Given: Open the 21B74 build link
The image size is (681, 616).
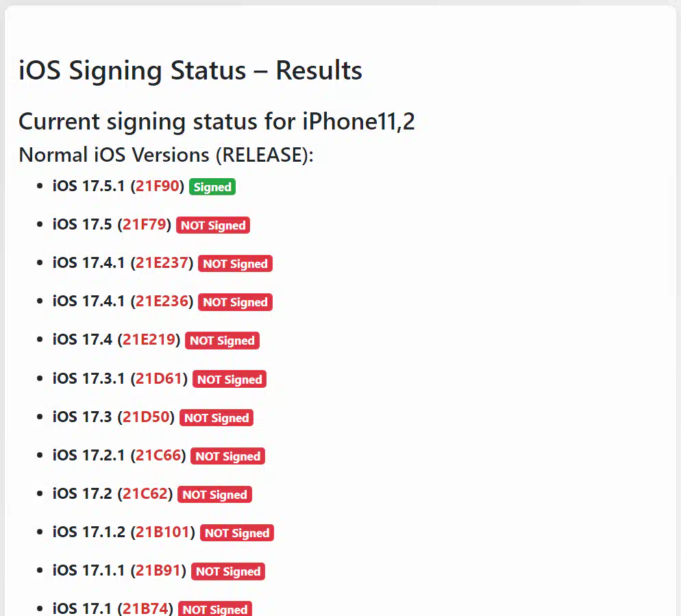Looking at the screenshot, I should 145,608.
